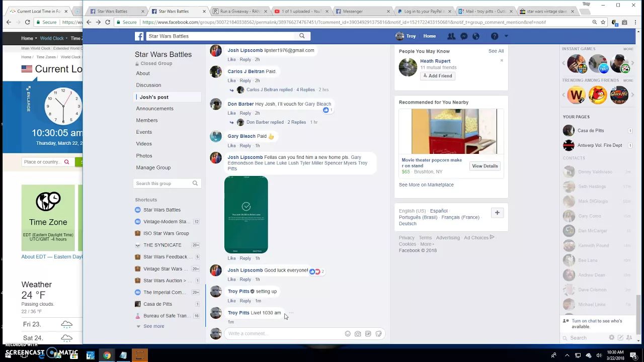Open the close-tab X on star wars vintage tab
This screenshot has width=644, height=362.
[573, 11]
